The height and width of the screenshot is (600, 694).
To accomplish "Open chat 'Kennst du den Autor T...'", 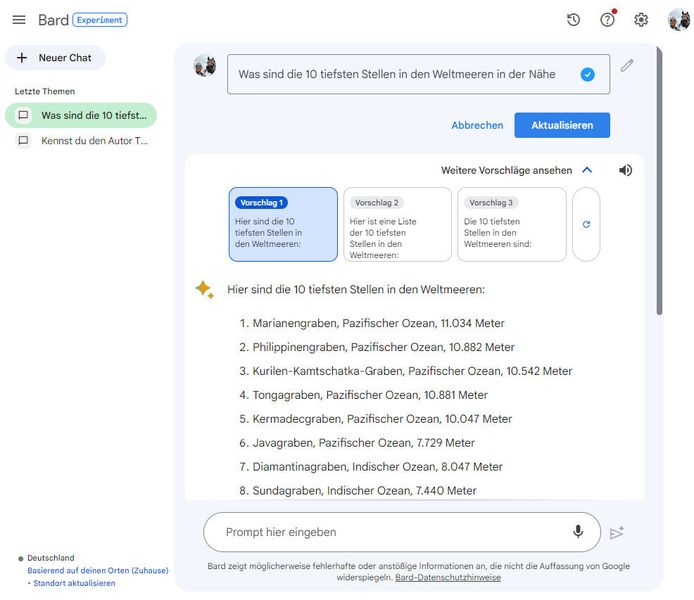I will point(81,141).
